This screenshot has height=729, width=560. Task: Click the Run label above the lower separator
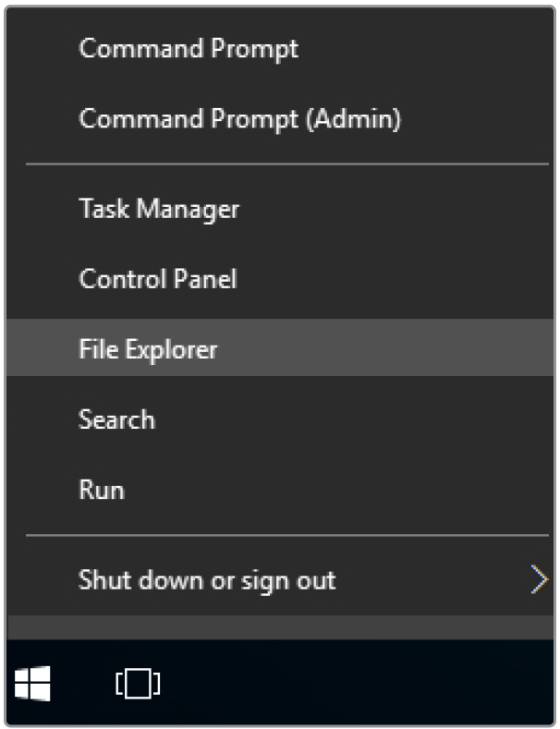102,490
